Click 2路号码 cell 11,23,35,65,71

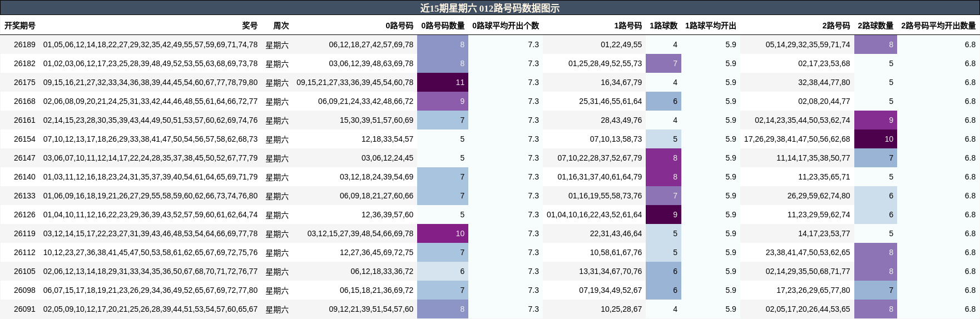[824, 177]
